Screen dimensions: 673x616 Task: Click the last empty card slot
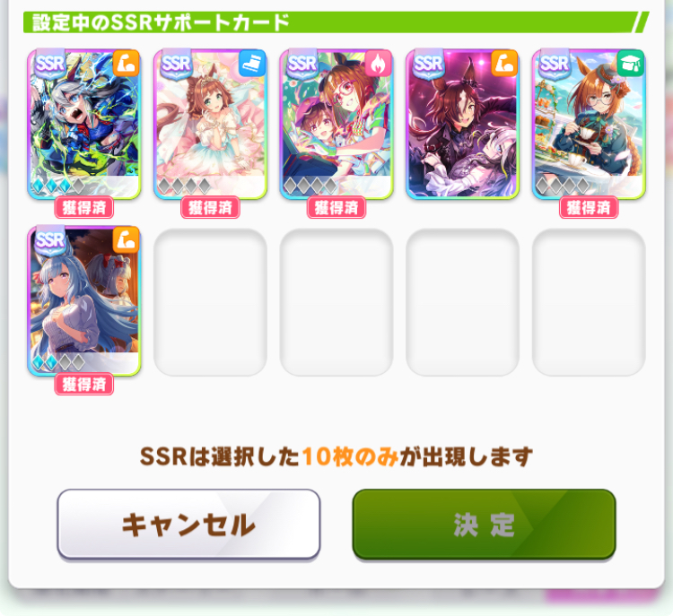pyautogui.click(x=589, y=302)
